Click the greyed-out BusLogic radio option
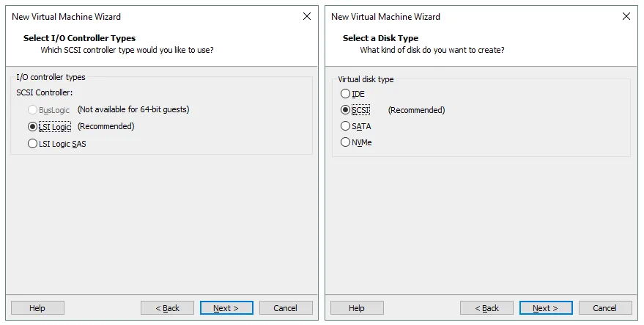This screenshot has height=325, width=644. pos(32,109)
